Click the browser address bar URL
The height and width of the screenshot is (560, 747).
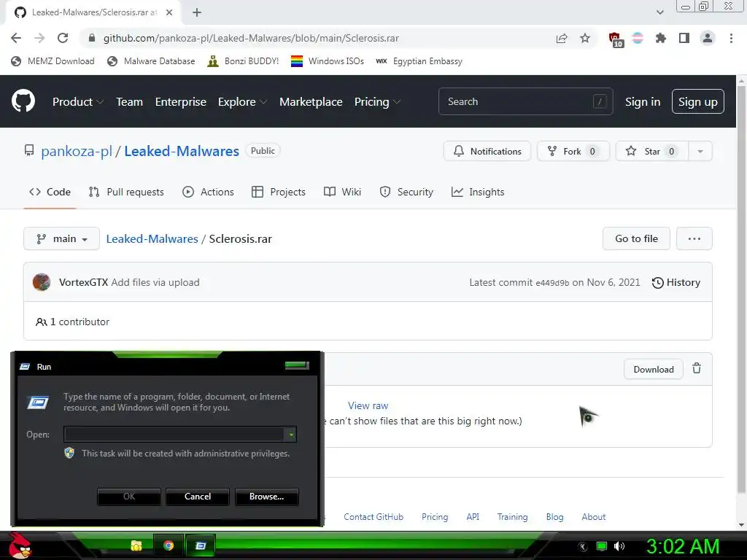pyautogui.click(x=251, y=38)
